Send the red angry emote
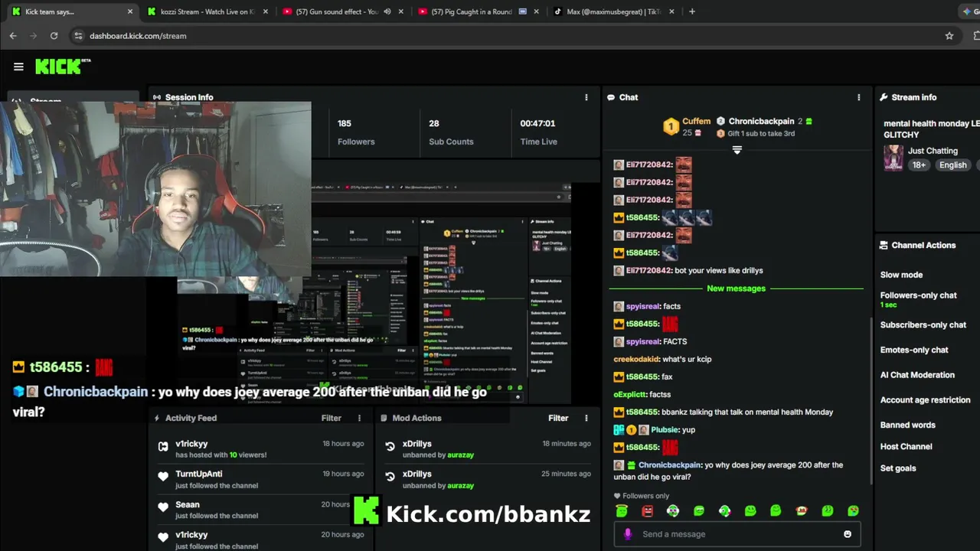980x551 pixels. click(x=648, y=510)
